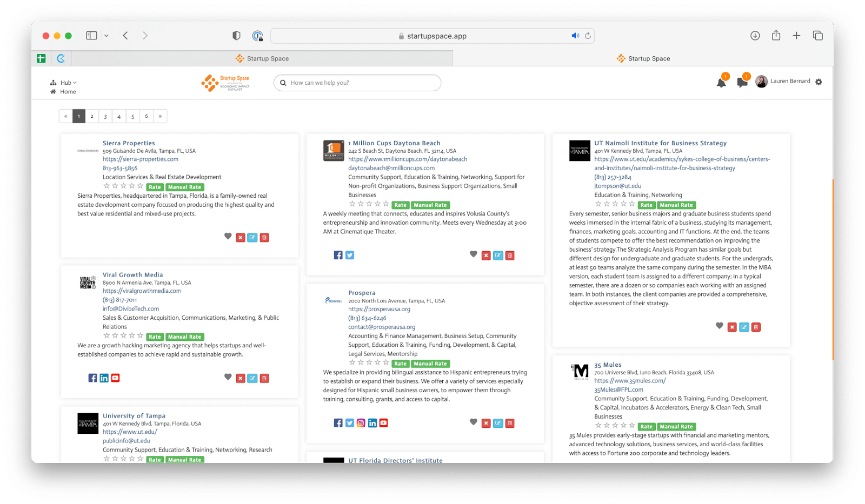The image size is (865, 504).
Task: Open Safari downloads icon
Action: coord(755,36)
